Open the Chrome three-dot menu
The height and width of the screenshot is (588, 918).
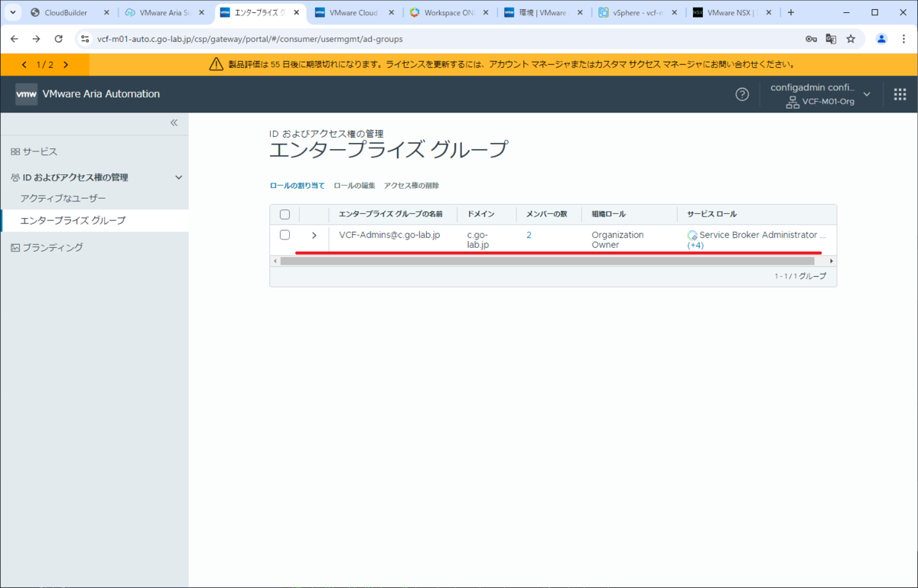[x=903, y=39]
